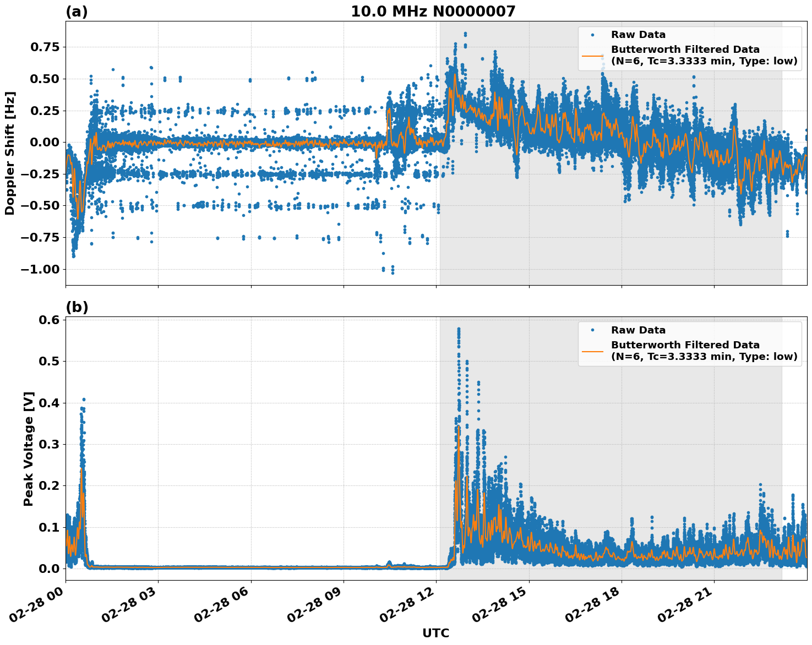
Task: Click the Doppler Shift [Hz] axis label
Action: tap(10, 153)
